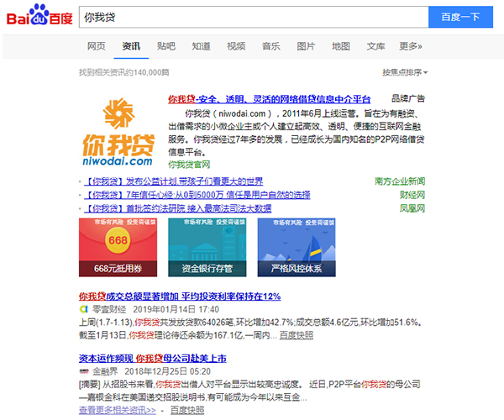
Task: Open the 你我贷官网 link
Action: (x=188, y=165)
